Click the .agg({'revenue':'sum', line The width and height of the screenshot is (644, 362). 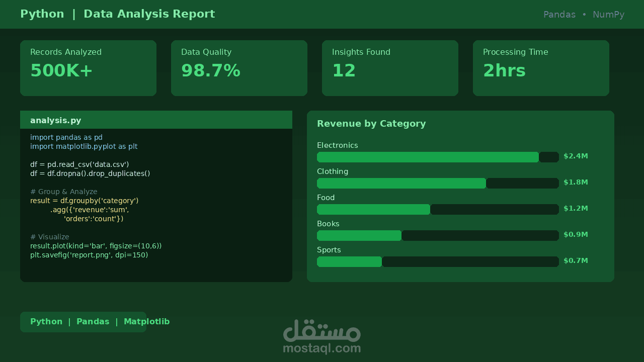90,210
